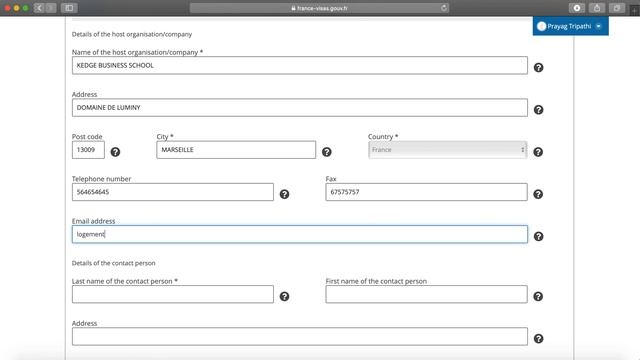Expand Prayag Tripathi account menu
This screenshot has height=360, width=640.
pos(570,26)
